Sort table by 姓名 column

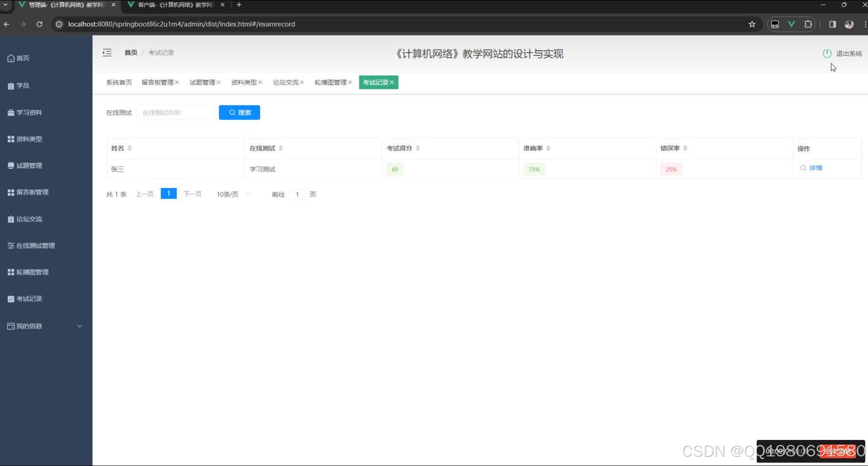(130, 148)
